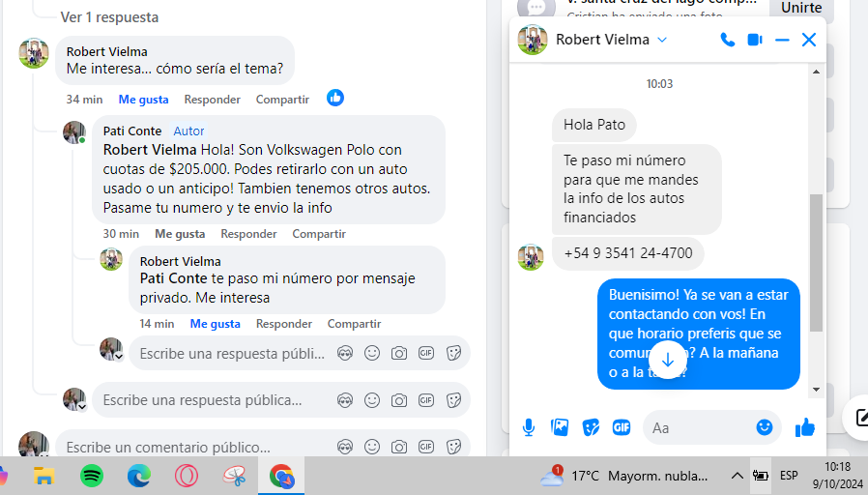Click Responder under Pati Conte's comment
Image resolution: width=868 pixels, height=495 pixels.
[248, 234]
